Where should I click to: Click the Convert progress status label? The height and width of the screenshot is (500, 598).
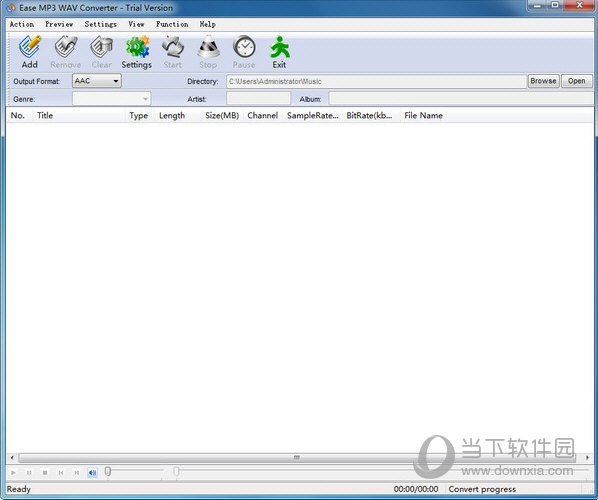click(x=482, y=489)
